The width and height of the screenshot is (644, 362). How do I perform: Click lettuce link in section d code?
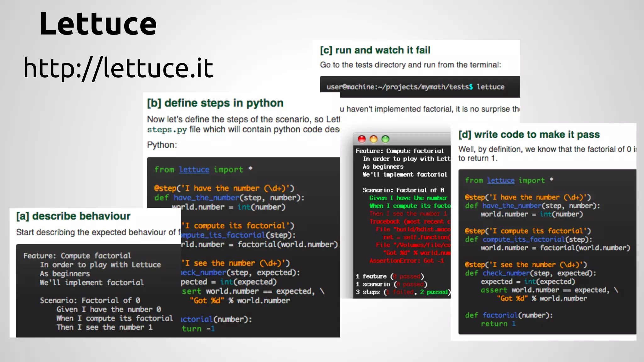point(501,181)
